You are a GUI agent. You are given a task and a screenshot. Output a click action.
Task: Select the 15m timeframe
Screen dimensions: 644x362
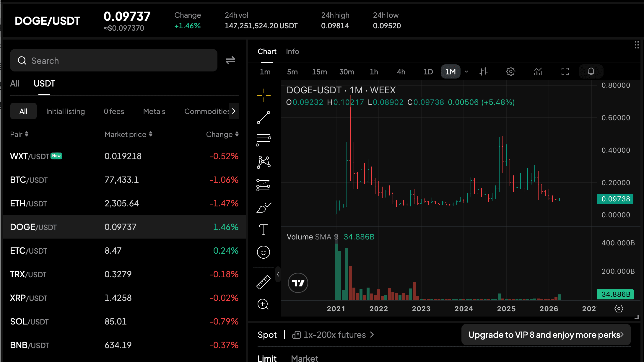point(320,72)
